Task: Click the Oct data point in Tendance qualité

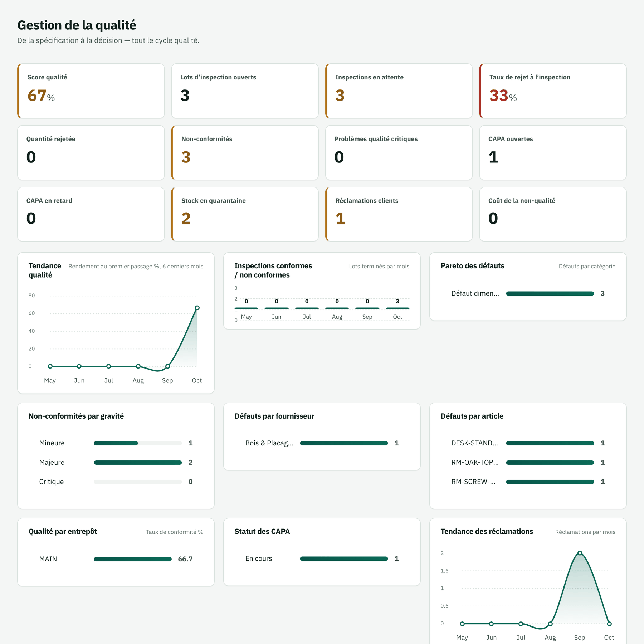Action: (x=197, y=308)
